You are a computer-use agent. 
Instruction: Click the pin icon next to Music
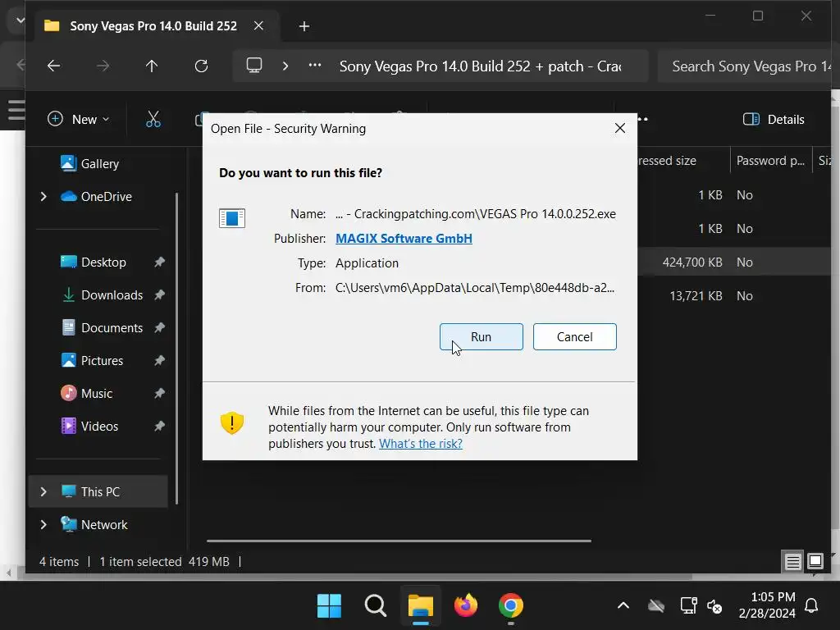click(x=159, y=393)
